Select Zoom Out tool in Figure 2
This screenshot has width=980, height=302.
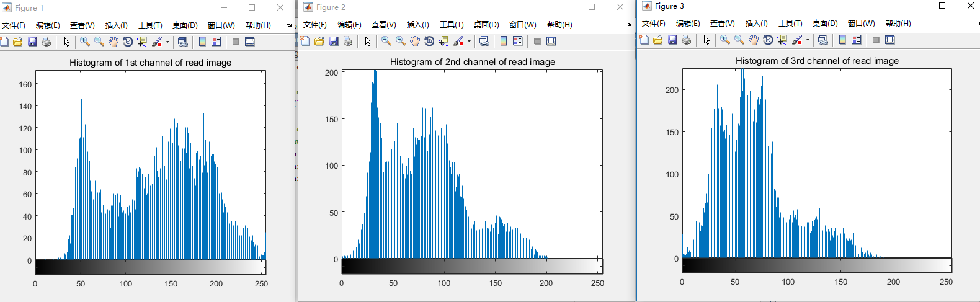pos(400,41)
